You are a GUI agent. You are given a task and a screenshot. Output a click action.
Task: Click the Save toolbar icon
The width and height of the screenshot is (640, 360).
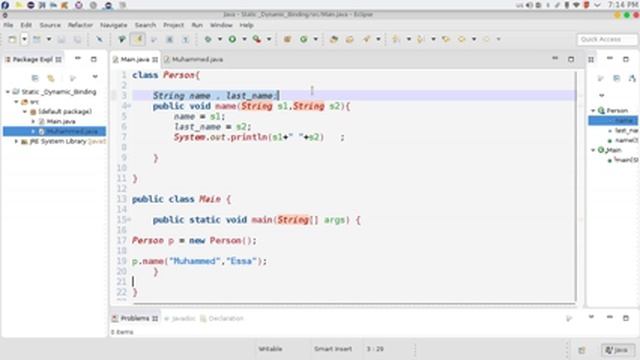(x=62, y=39)
